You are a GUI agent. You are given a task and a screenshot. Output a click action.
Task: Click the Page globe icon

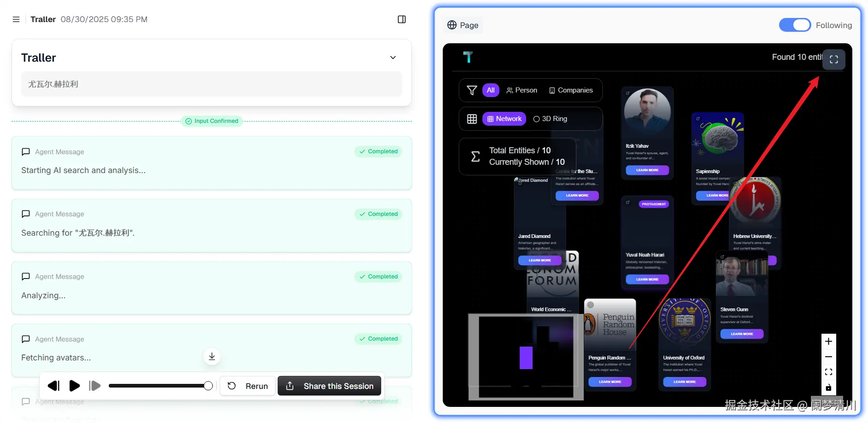tap(452, 25)
